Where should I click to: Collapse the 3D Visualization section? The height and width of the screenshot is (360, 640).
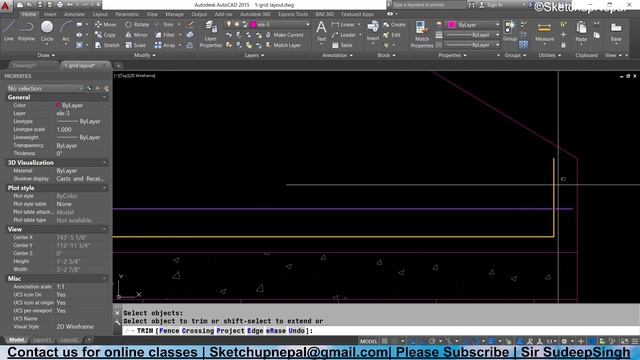104,162
